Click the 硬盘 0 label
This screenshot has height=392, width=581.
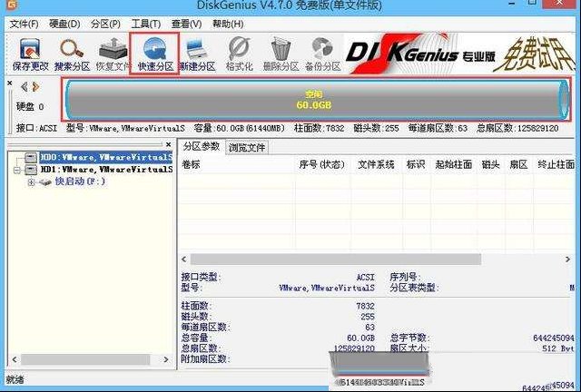click(x=30, y=107)
